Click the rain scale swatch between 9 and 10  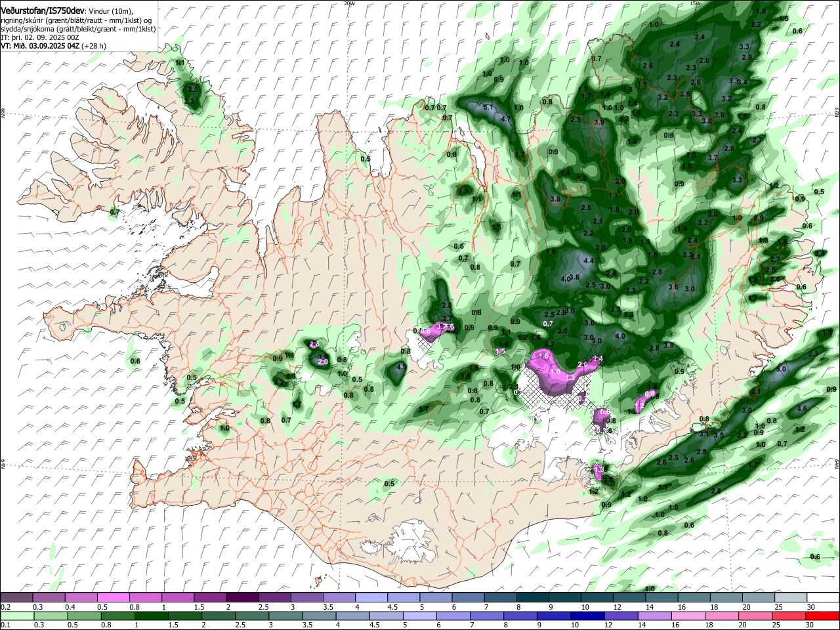[x=553, y=616]
